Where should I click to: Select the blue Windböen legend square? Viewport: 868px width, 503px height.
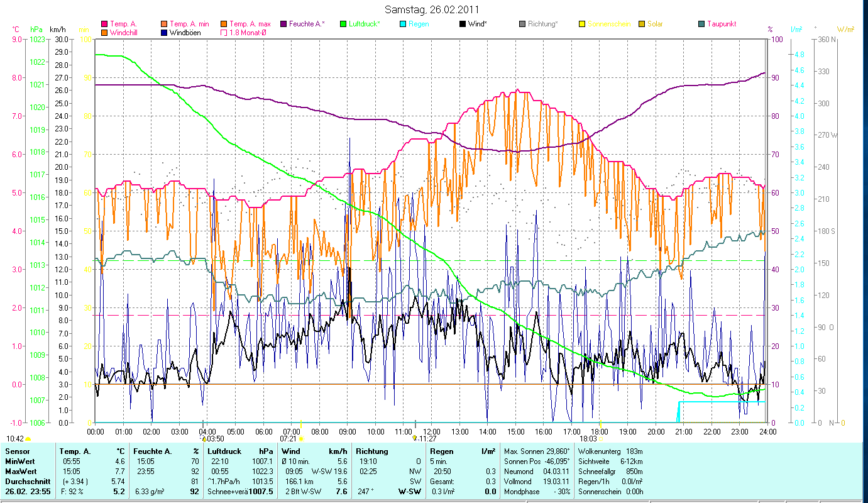(x=164, y=32)
